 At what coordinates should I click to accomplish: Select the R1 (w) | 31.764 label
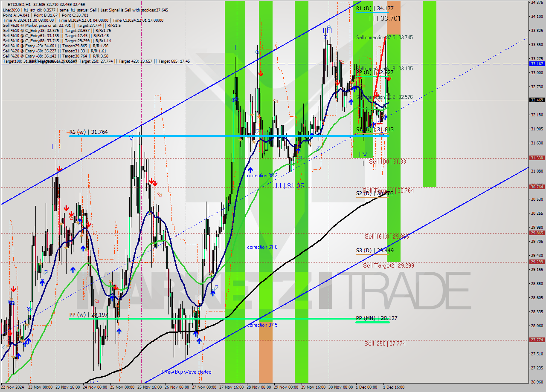pos(89,132)
